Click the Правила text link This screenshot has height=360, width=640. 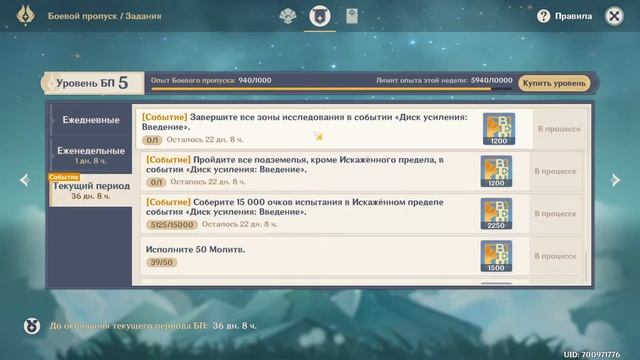(573, 16)
